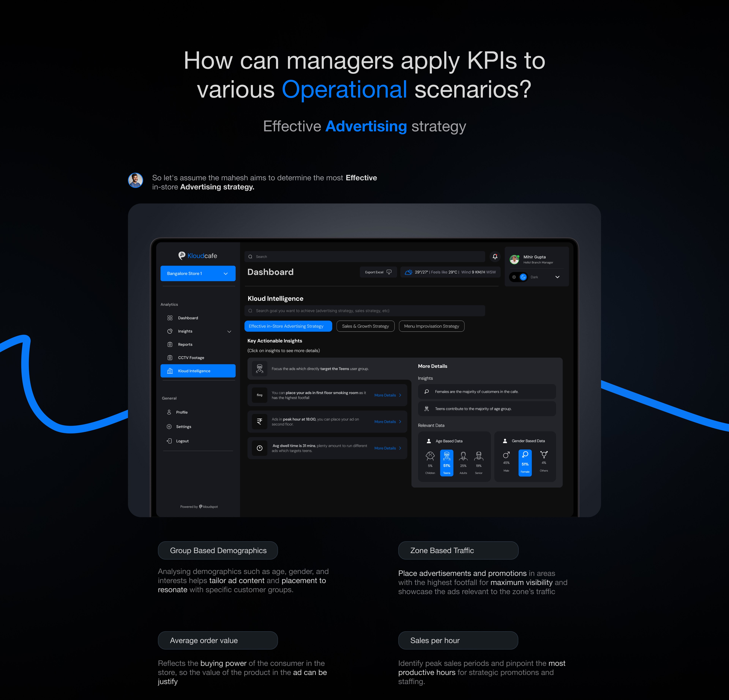
Task: Click the Logout icon in sidebar
Action: (x=169, y=441)
